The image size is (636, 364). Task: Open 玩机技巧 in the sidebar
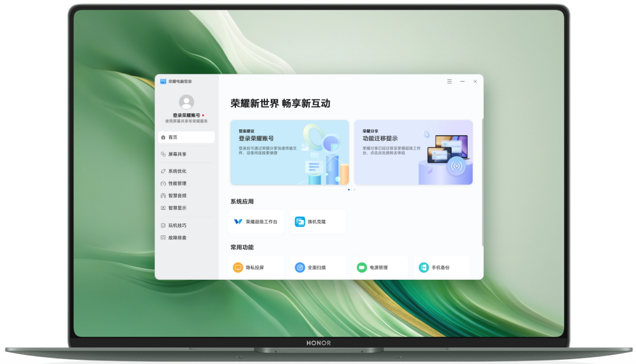pyautogui.click(x=186, y=225)
